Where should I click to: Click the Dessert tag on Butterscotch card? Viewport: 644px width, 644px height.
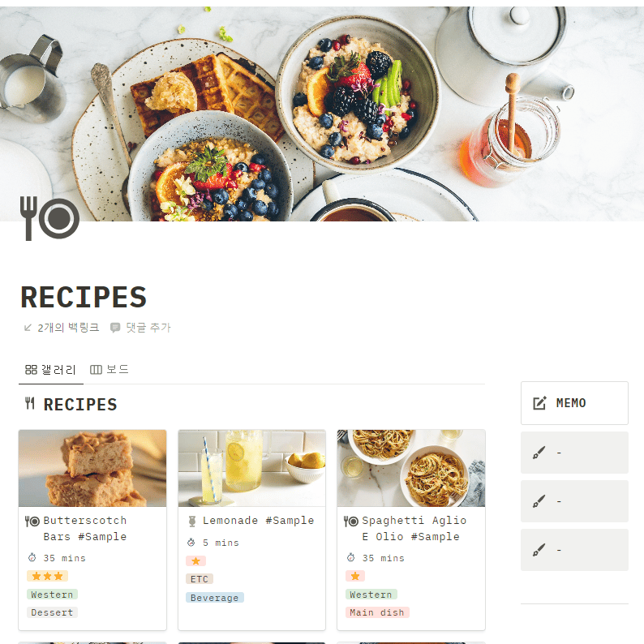click(52, 612)
